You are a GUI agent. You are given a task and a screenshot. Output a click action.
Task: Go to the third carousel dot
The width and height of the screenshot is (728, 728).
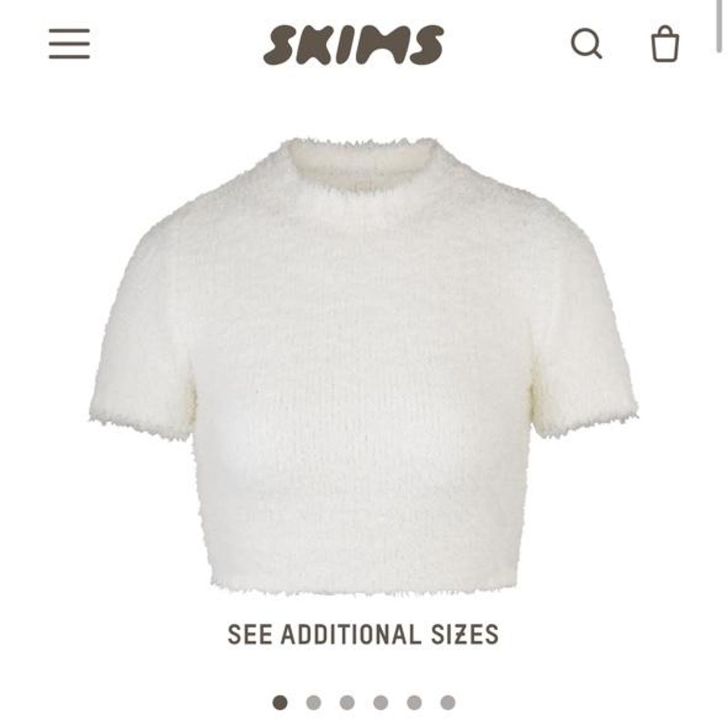(x=347, y=702)
